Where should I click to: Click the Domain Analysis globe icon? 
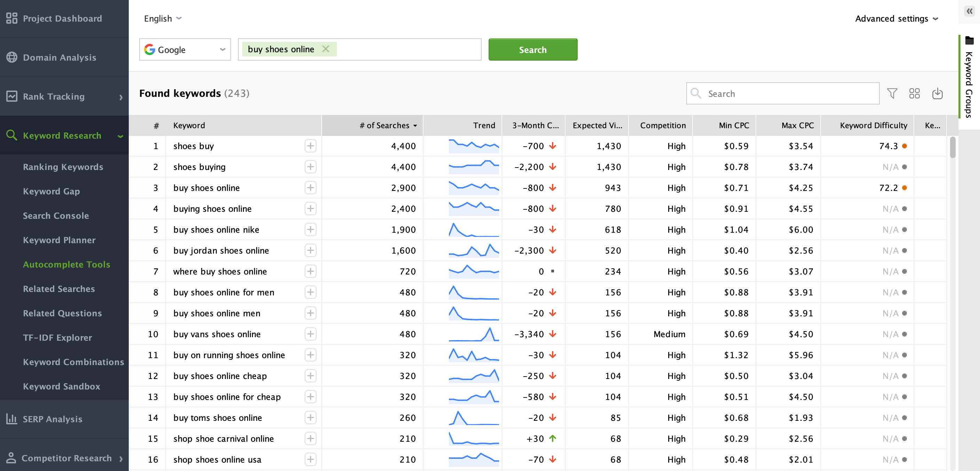[12, 57]
